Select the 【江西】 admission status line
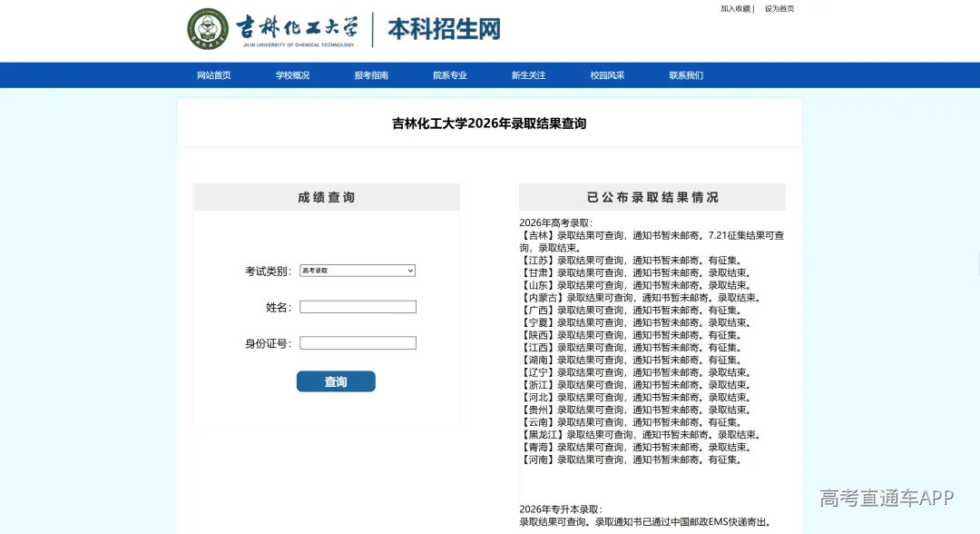The image size is (980, 534). 632,348
